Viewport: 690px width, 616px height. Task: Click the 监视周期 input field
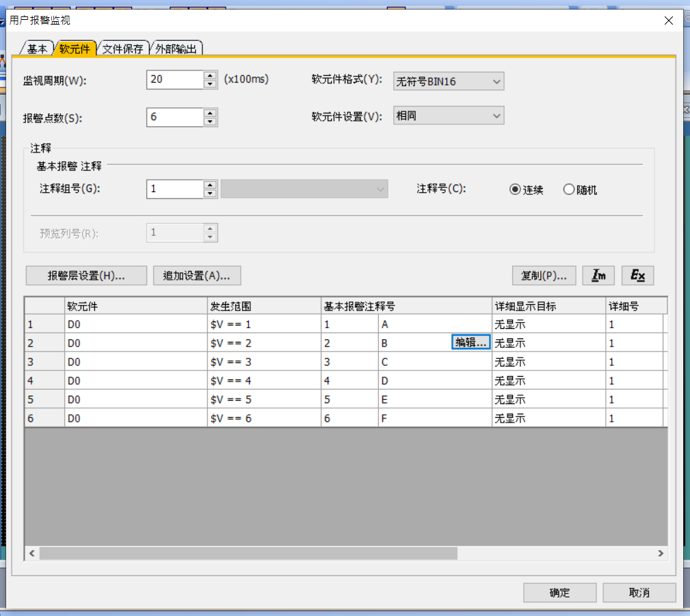pos(174,79)
